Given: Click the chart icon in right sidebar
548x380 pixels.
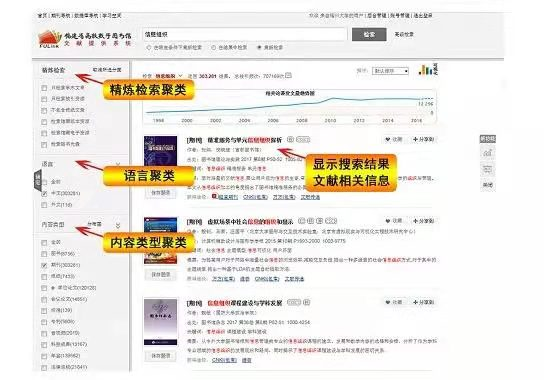Looking at the screenshot, I should (x=487, y=153).
